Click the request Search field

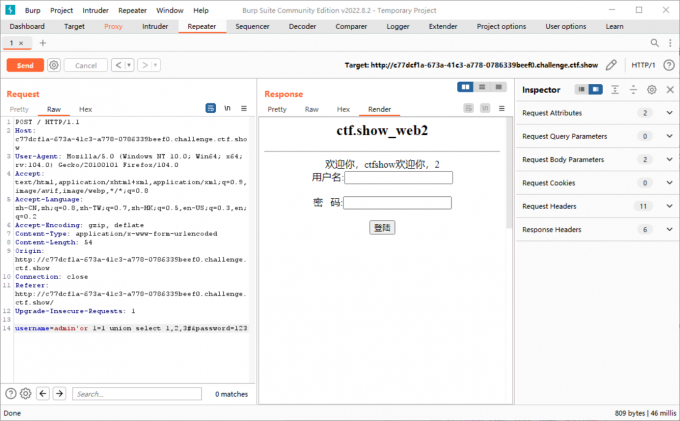click(137, 394)
